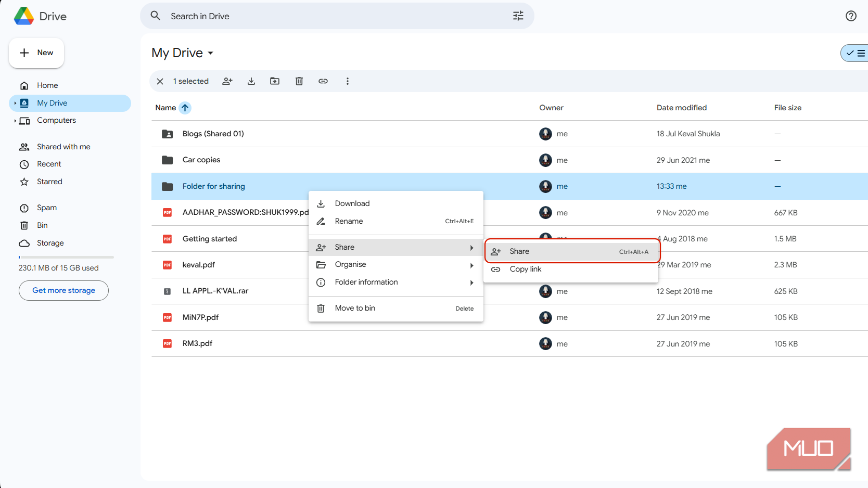Screen dimensions: 868x488
Task: Click the 230.1 MB of 15 GB used text
Action: (59, 268)
